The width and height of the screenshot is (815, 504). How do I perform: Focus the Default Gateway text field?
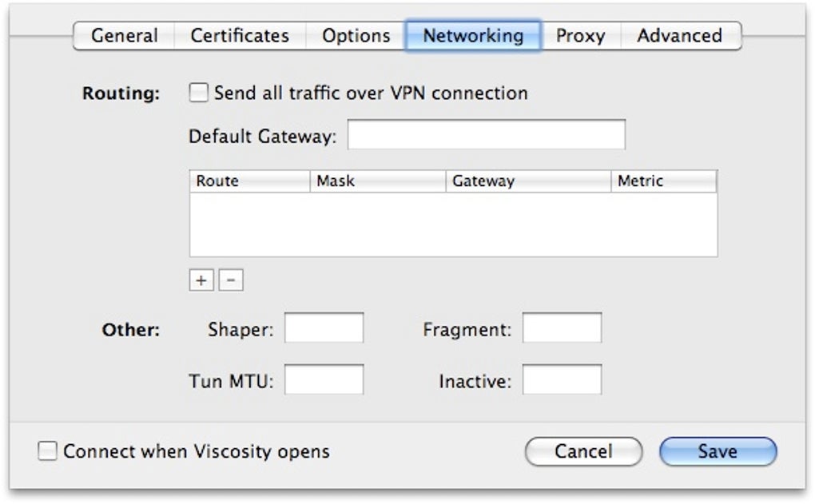tap(486, 135)
